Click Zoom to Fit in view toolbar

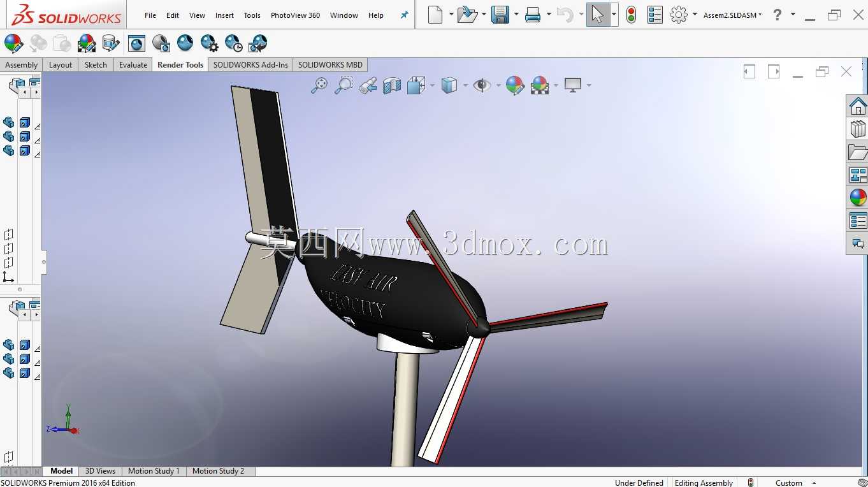[x=319, y=85]
